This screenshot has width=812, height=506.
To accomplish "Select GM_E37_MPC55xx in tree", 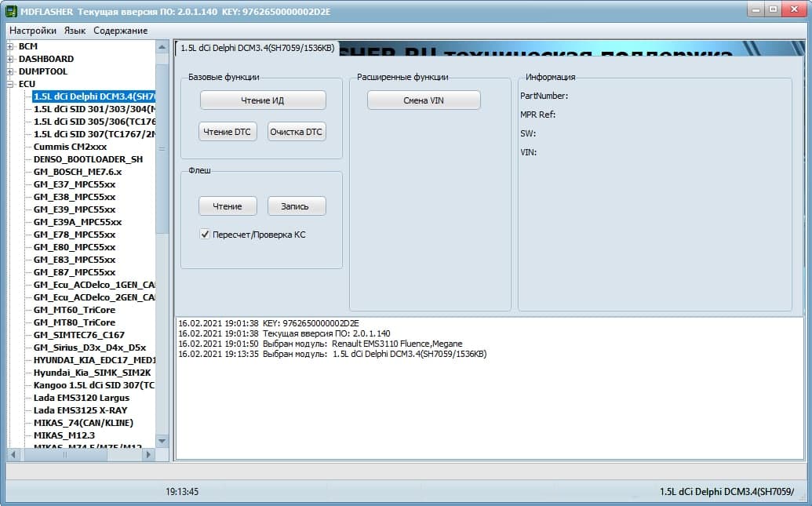I will click(75, 184).
